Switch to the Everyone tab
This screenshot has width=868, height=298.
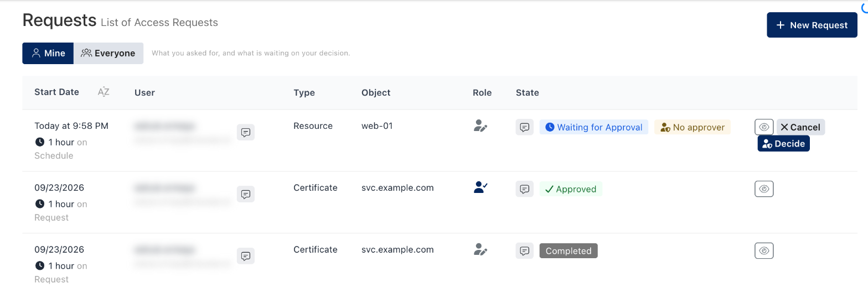pos(108,53)
